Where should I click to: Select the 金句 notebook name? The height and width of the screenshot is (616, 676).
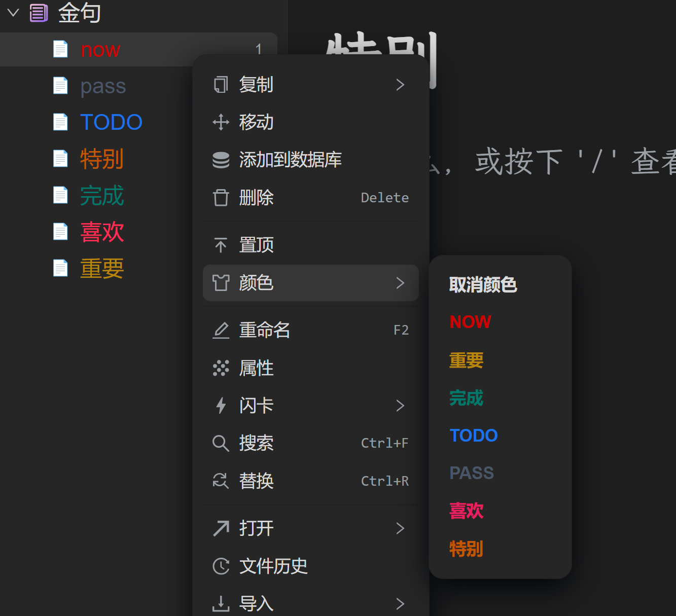80,13
